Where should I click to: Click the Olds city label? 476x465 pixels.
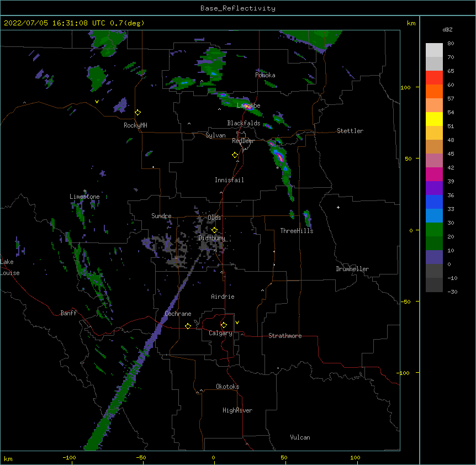click(214, 218)
